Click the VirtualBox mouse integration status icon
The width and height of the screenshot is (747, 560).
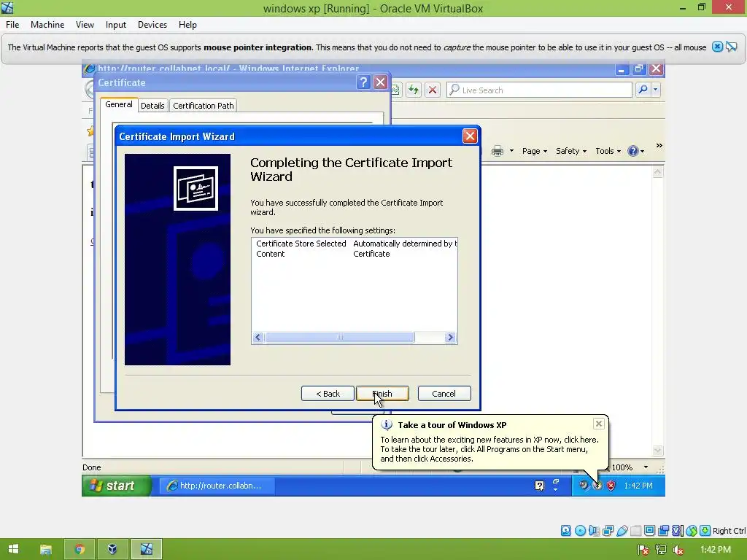(692, 531)
